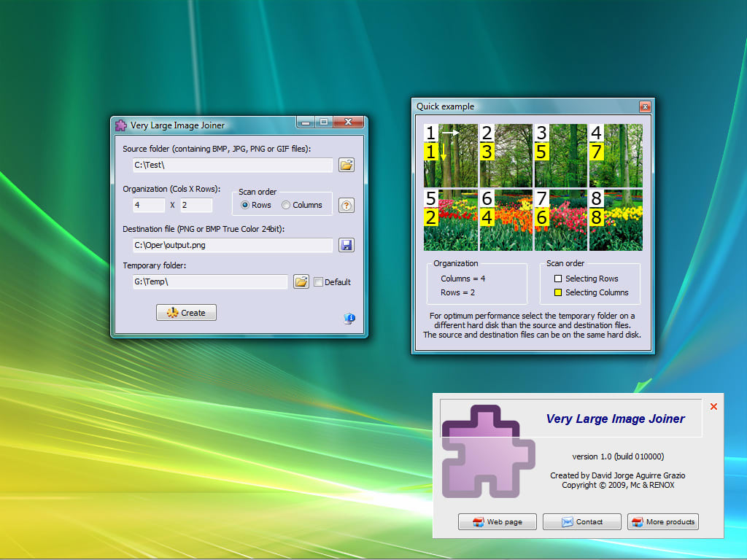
Task: Click the example tile labeled 1 and 1
Action: (x=451, y=156)
